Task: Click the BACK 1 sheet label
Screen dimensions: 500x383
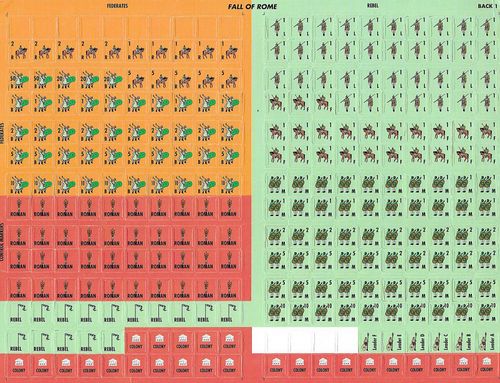Action: 487,6
